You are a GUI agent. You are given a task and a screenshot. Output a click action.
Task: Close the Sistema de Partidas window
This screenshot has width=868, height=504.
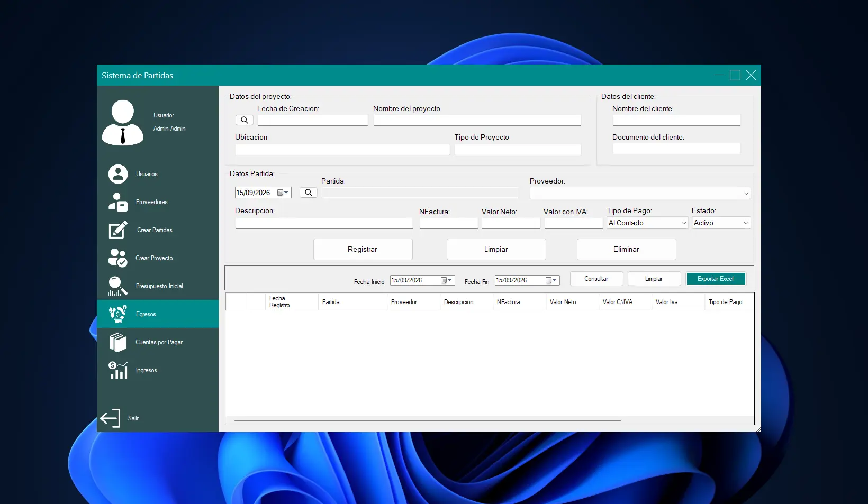[x=751, y=75]
